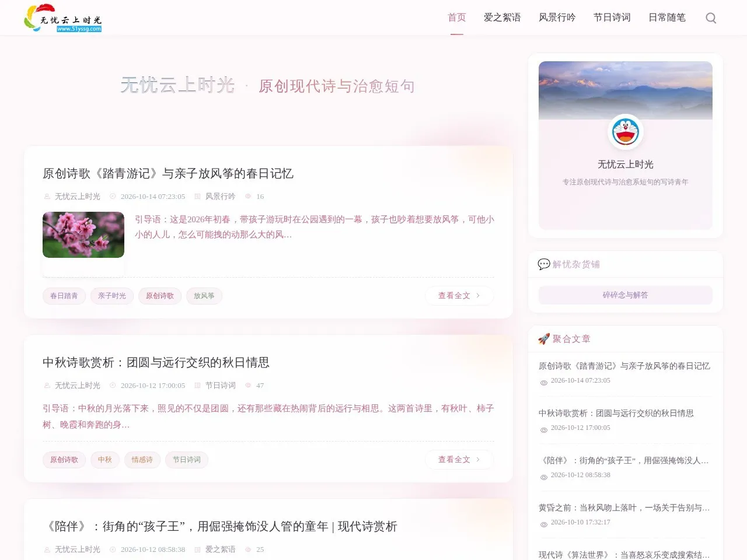Image resolution: width=747 pixels, height=560 pixels.
Task: Open 日常随笔 navigation item
Action: (667, 17)
